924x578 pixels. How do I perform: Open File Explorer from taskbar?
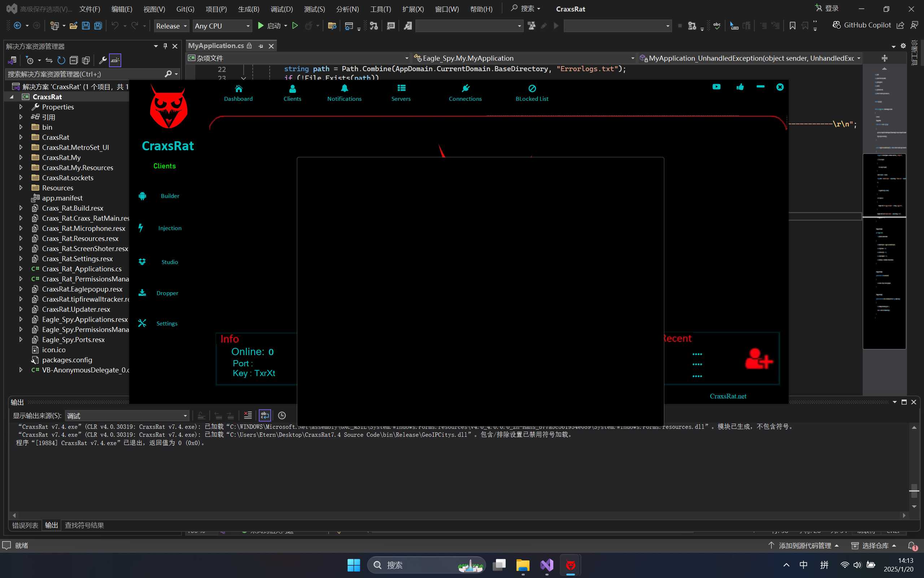click(523, 565)
